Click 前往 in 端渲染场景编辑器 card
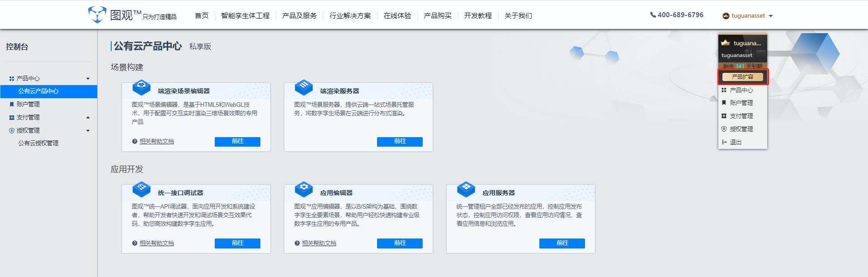Viewport: 868px width, 277px height. tap(237, 142)
